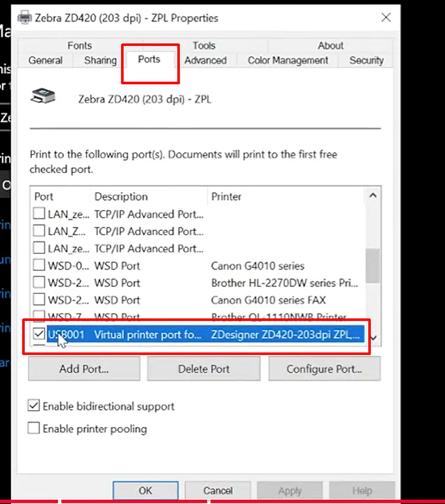Click the Apply button
445x504 pixels.
pyautogui.click(x=290, y=490)
